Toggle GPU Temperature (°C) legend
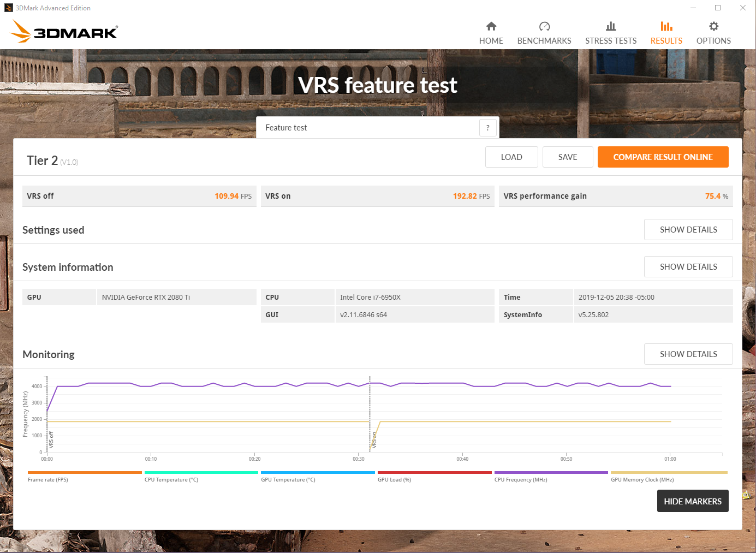 point(318,476)
